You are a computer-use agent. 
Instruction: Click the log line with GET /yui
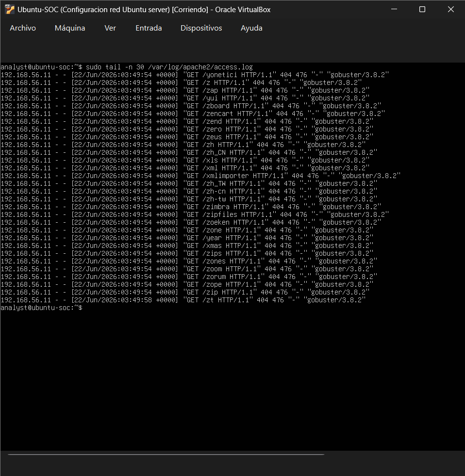[x=185, y=98]
